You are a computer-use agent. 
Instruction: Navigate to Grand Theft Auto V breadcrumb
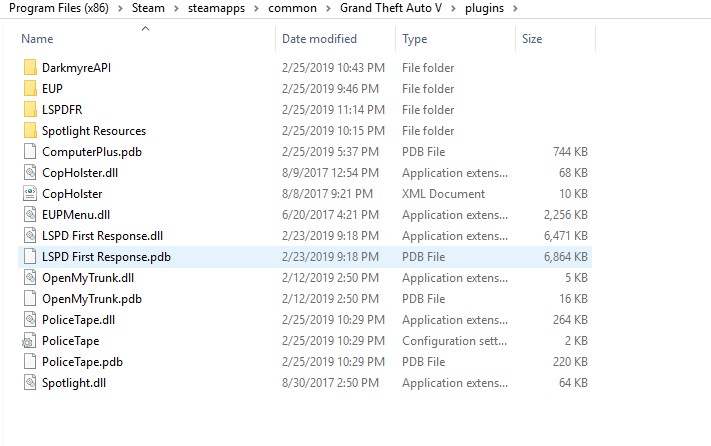tap(391, 8)
